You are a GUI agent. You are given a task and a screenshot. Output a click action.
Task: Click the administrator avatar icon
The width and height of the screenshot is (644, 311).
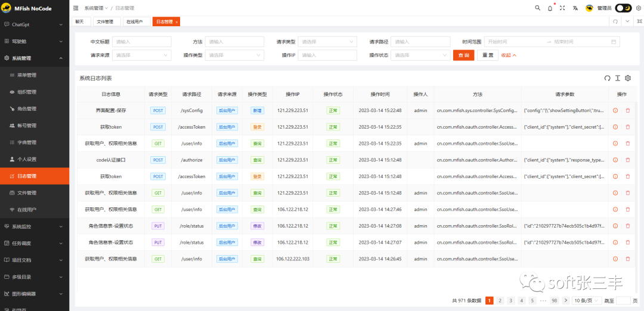coord(589,8)
